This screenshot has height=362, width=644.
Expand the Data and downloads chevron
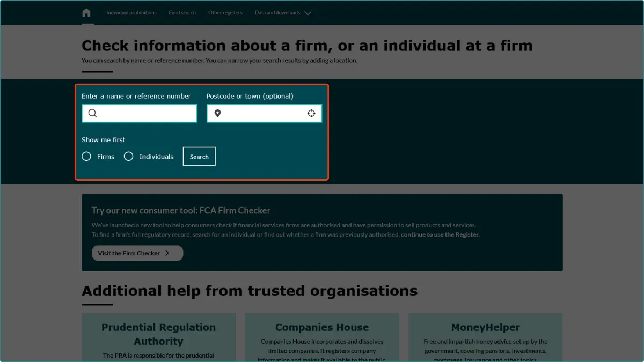[x=308, y=13]
